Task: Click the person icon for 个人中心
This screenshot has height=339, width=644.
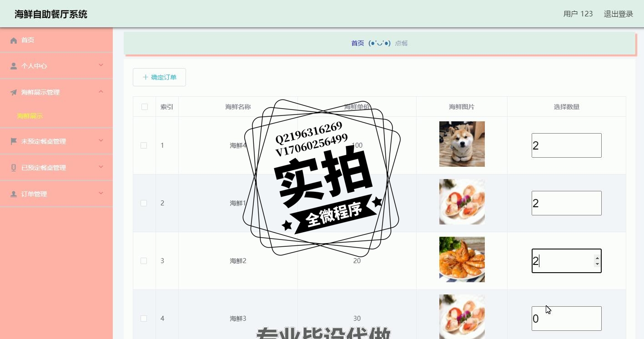Action: [x=14, y=66]
